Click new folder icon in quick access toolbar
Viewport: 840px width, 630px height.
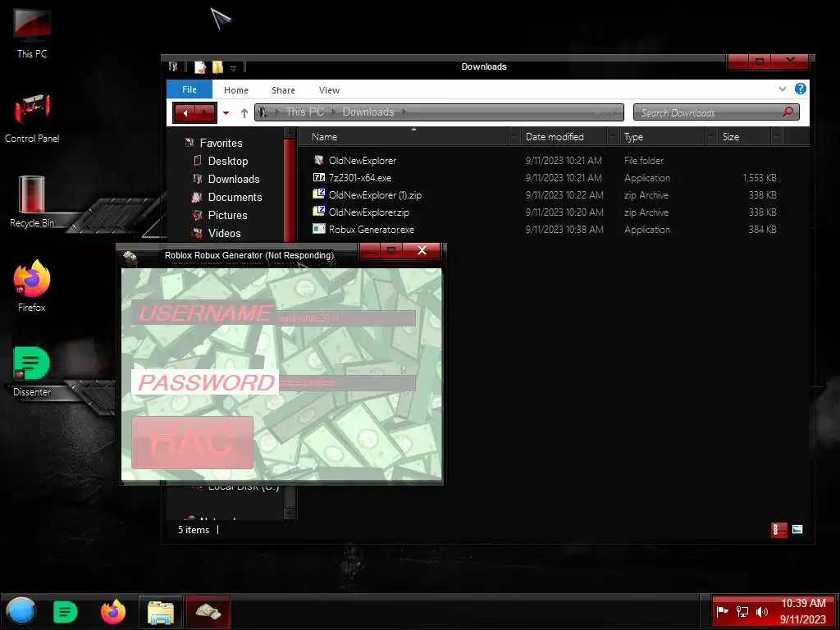tap(217, 67)
